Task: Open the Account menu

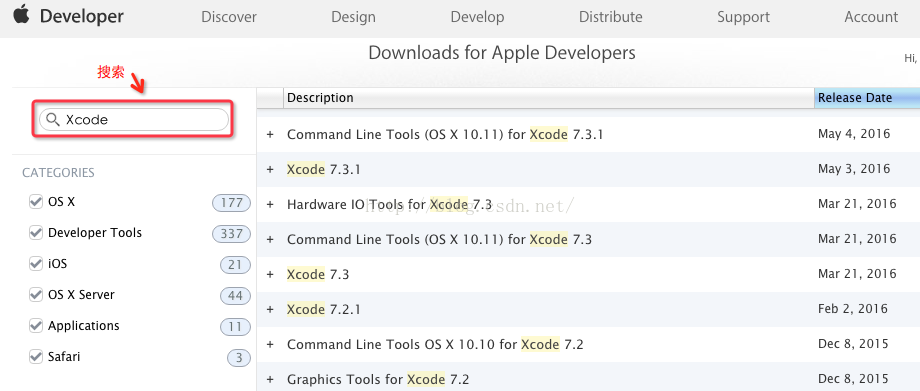Action: pyautogui.click(x=871, y=17)
